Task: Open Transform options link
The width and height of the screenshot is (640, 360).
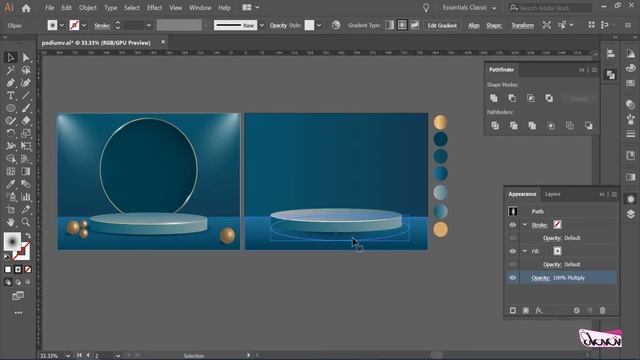Action: pos(522,25)
